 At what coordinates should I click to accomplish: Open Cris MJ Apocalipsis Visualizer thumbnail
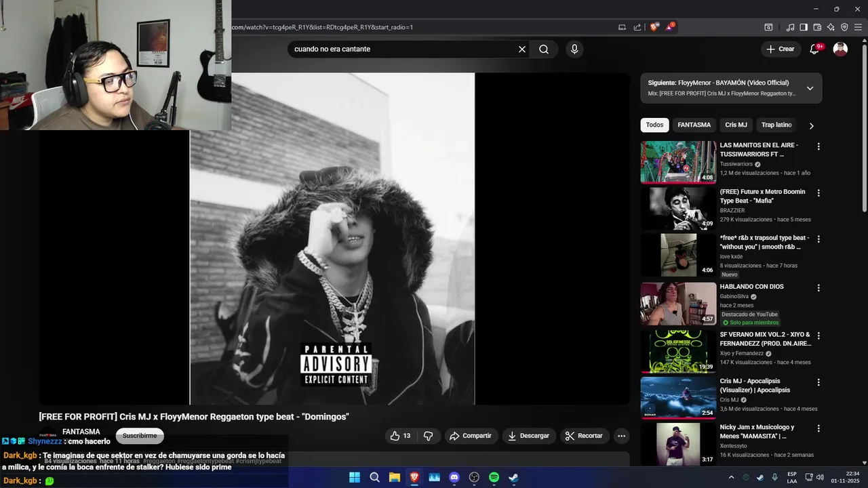pos(678,398)
